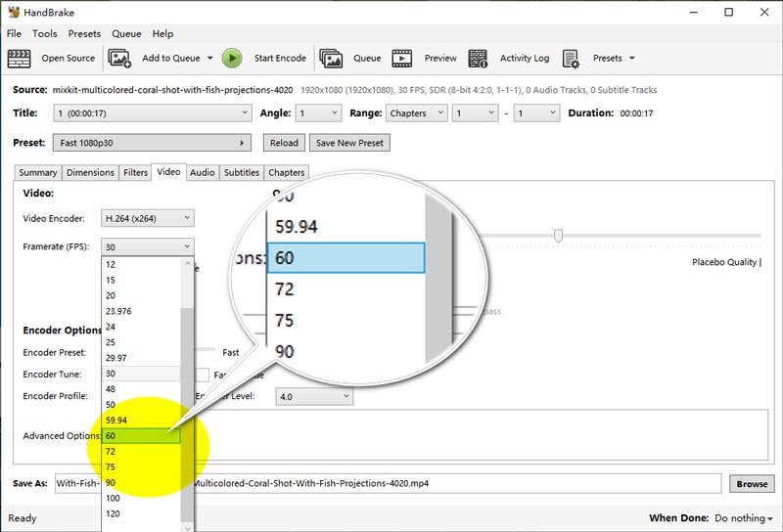Select 90 in framerate list
Screen dimensions: 783x532
point(141,482)
